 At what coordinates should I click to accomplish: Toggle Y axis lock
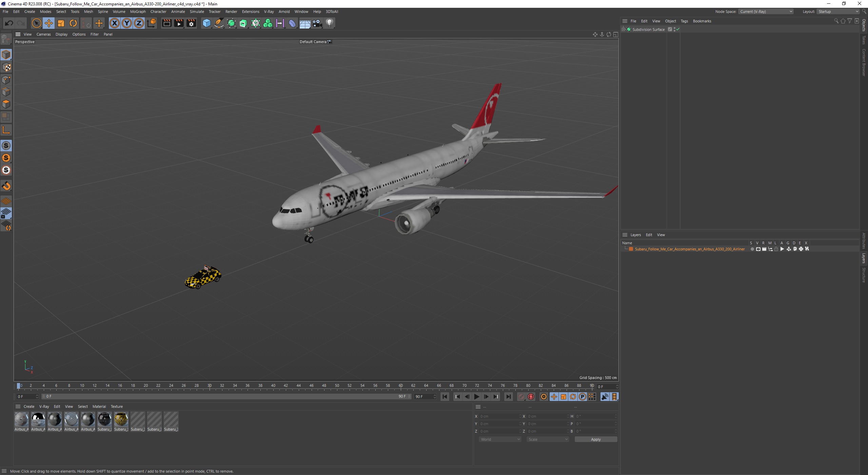127,23
